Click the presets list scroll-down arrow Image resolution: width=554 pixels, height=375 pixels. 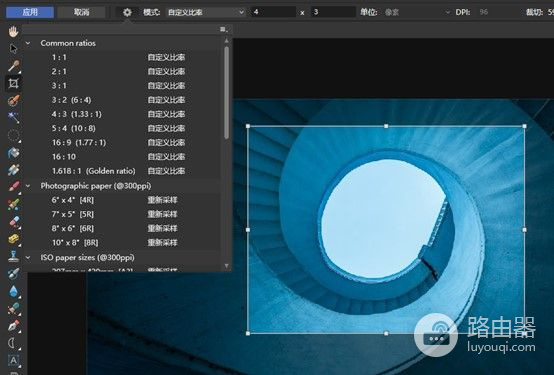[x=226, y=266]
